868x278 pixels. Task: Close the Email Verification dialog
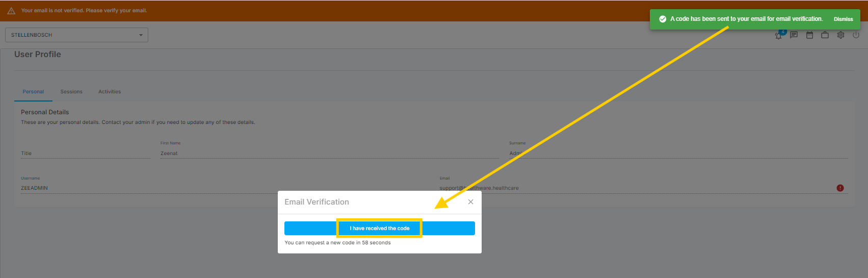[470, 202]
